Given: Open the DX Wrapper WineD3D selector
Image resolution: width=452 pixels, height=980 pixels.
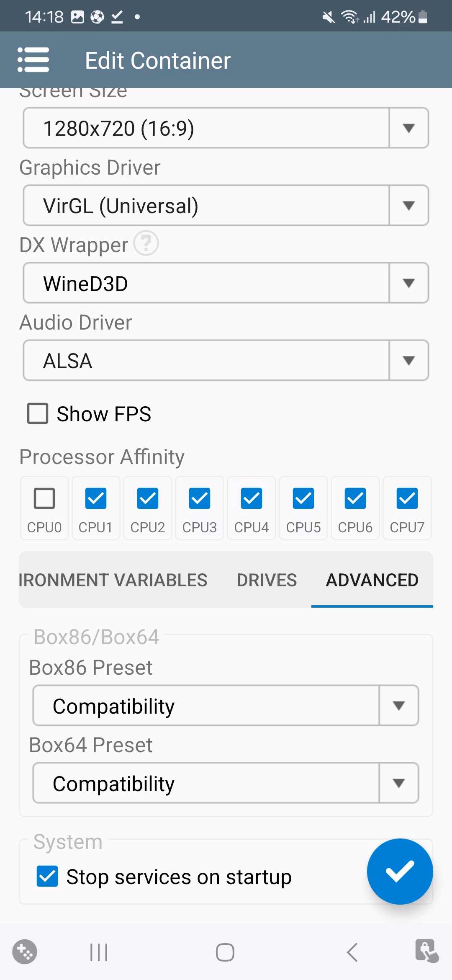Looking at the screenshot, I should [x=226, y=283].
